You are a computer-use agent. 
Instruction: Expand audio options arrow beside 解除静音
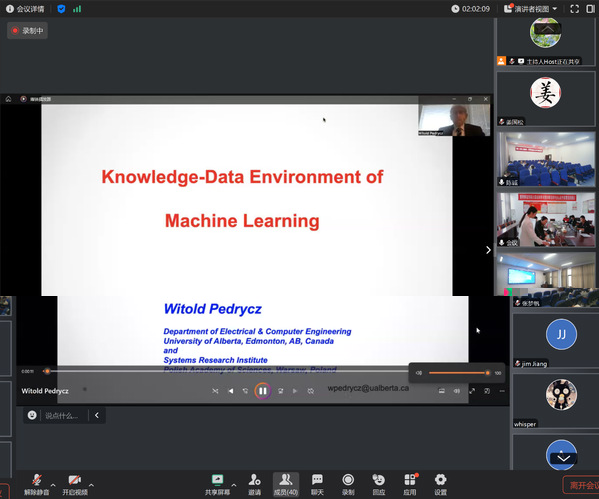[53, 485]
